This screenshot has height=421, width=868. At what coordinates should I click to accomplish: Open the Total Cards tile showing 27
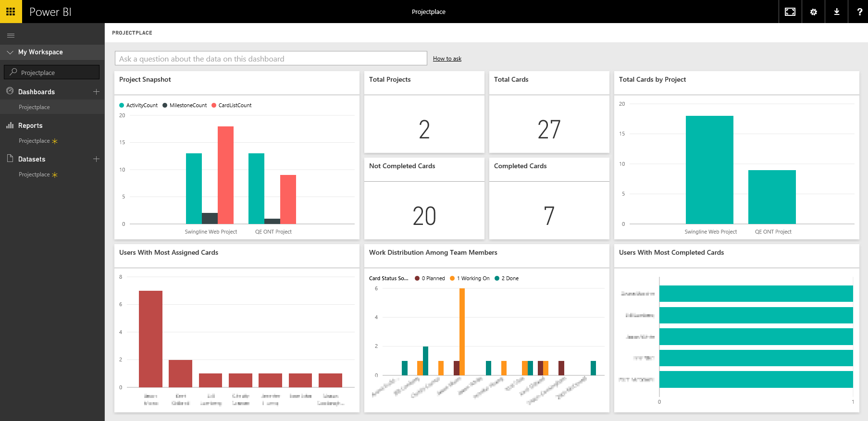[549, 112]
